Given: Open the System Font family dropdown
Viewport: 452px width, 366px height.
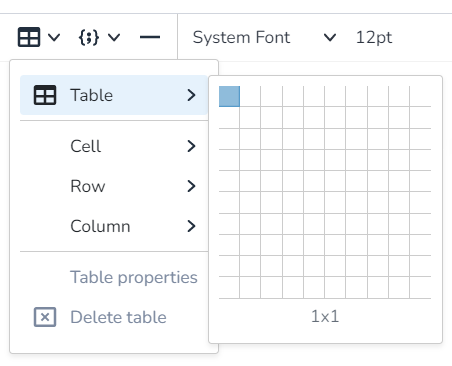Looking at the screenshot, I should click(x=264, y=37).
